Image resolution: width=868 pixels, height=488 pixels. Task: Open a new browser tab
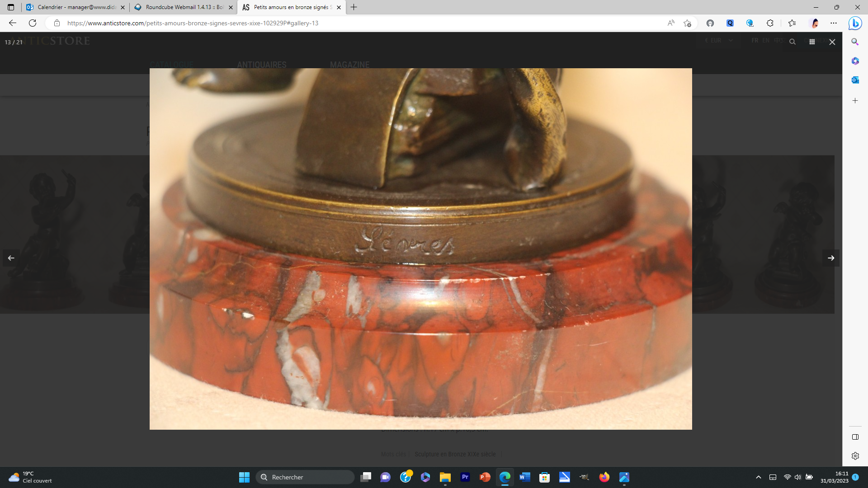pos(354,7)
